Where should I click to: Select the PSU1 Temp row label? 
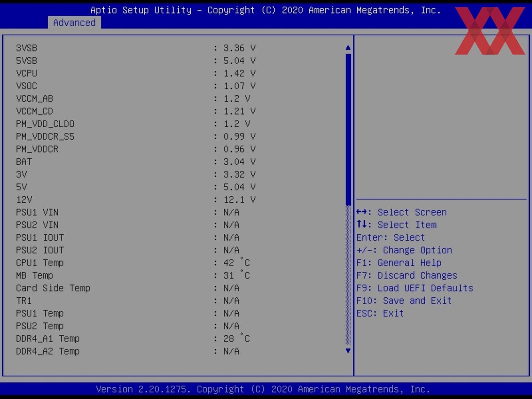[40, 313]
